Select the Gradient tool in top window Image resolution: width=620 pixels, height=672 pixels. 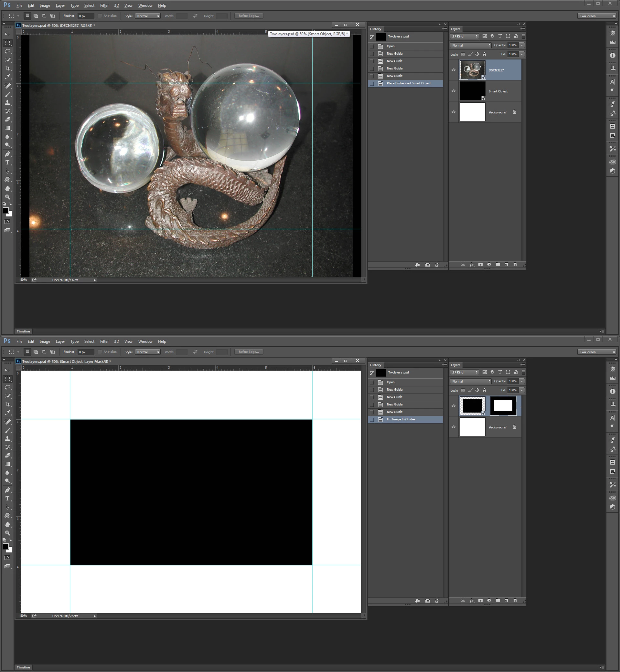[7, 128]
